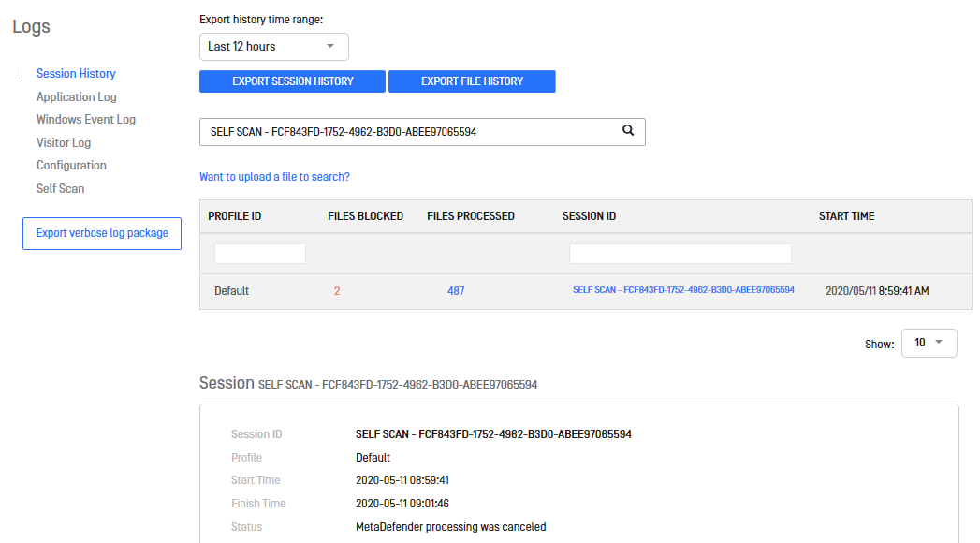
Task: Go to Windows Event Log
Action: pyautogui.click(x=85, y=119)
